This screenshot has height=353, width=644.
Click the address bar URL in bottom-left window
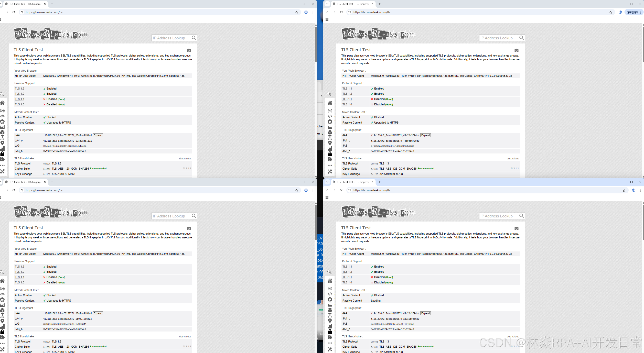(44, 190)
